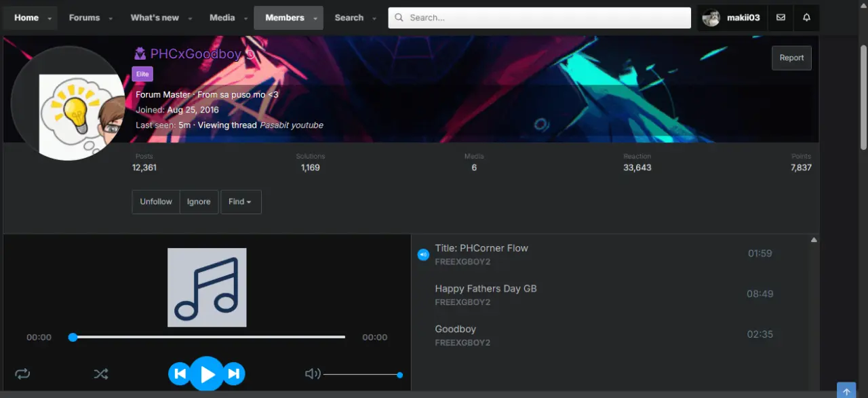Skip to the next track
The image size is (868, 398).
pyautogui.click(x=233, y=374)
